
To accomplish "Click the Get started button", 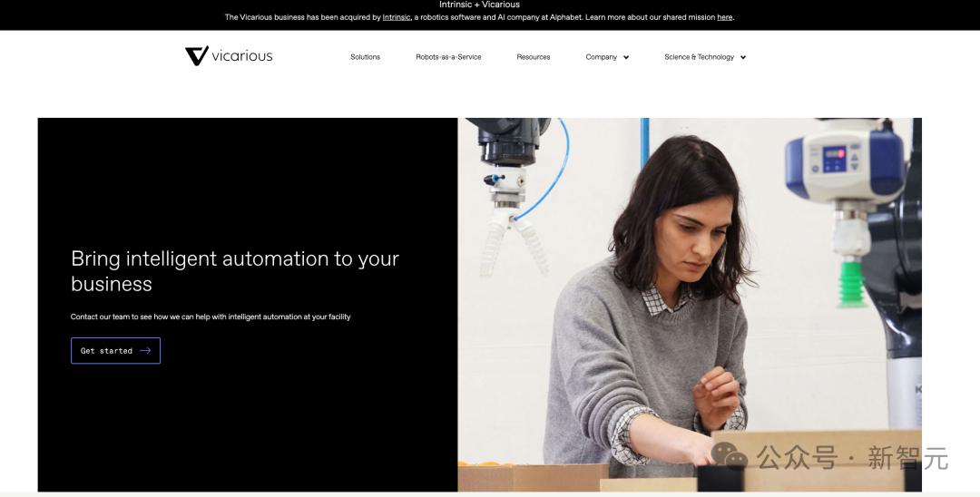I will [x=115, y=350].
